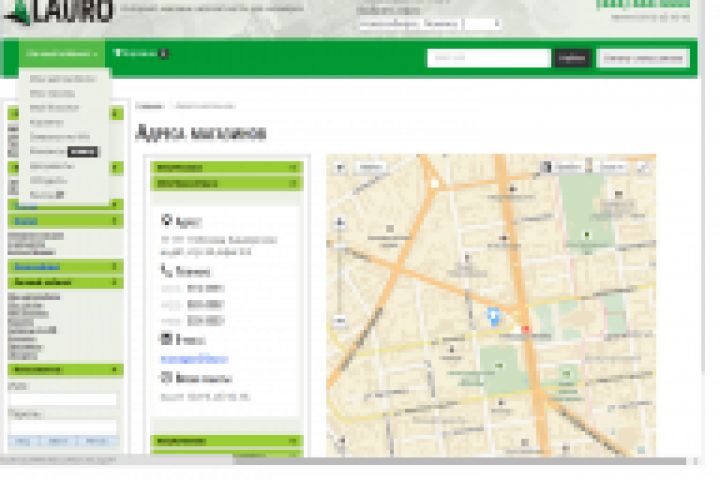
Task: Focus the search field in the green bar
Action: click(489, 58)
